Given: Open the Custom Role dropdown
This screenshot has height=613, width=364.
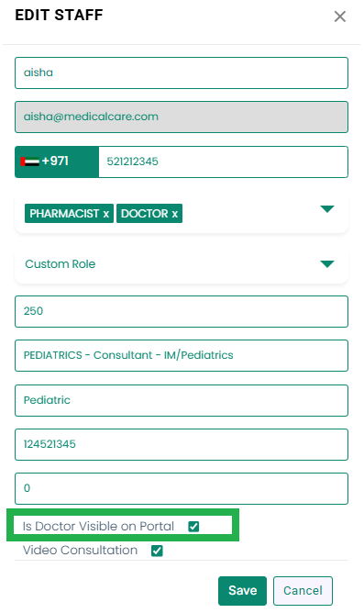Looking at the screenshot, I should pyautogui.click(x=182, y=264).
